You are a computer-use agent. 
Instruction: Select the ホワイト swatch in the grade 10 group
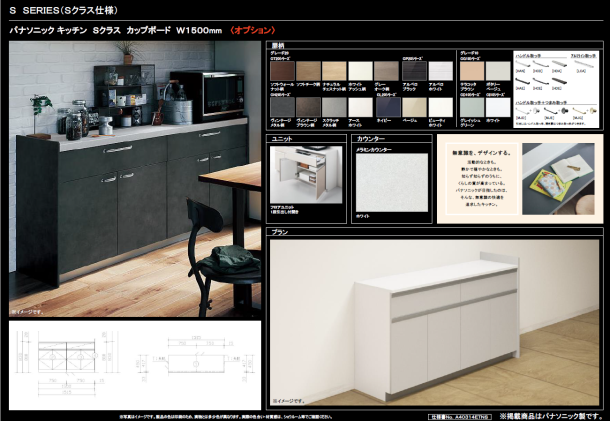tap(498, 107)
